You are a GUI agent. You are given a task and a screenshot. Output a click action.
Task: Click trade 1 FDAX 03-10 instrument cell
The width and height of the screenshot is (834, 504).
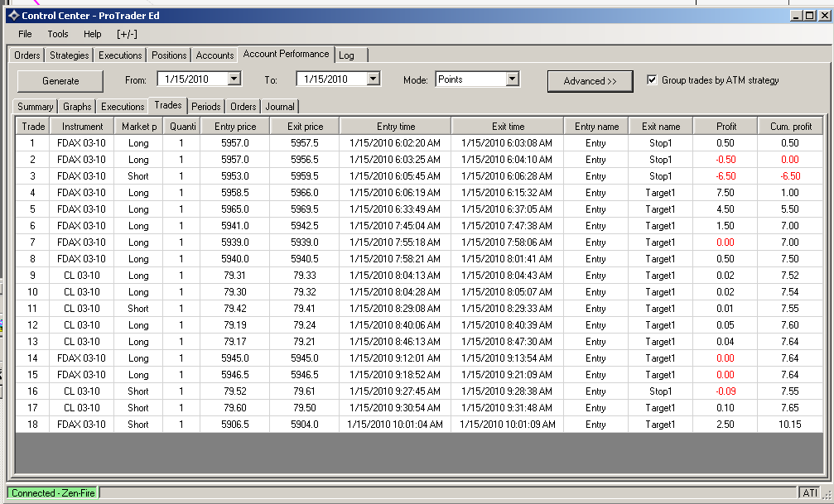81,143
